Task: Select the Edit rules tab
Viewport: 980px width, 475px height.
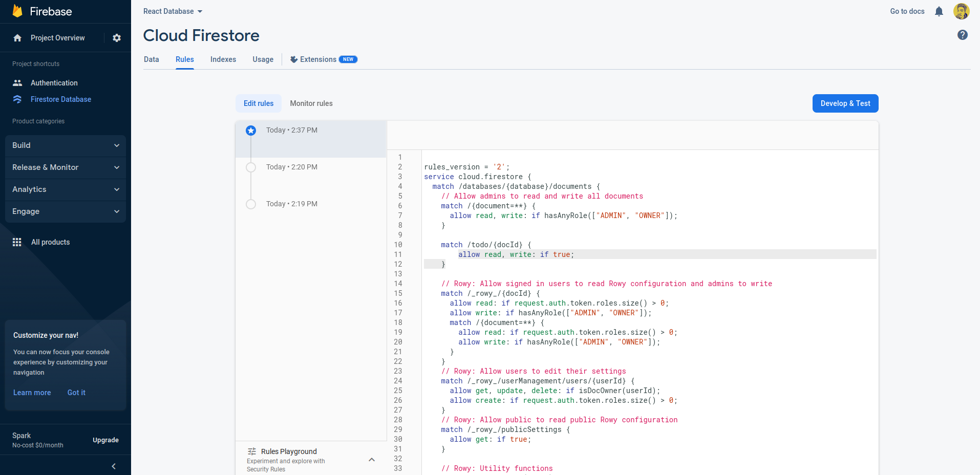Action: tap(259, 103)
